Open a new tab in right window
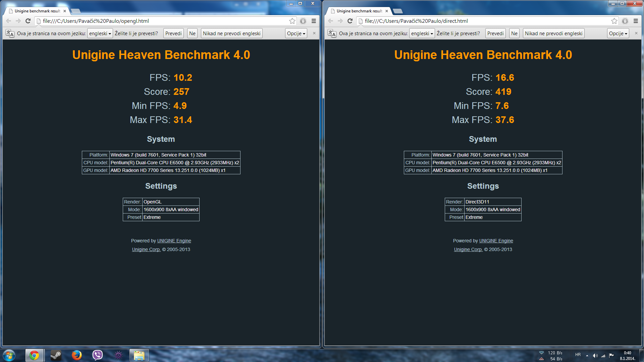The height and width of the screenshot is (362, 644). pos(398,11)
